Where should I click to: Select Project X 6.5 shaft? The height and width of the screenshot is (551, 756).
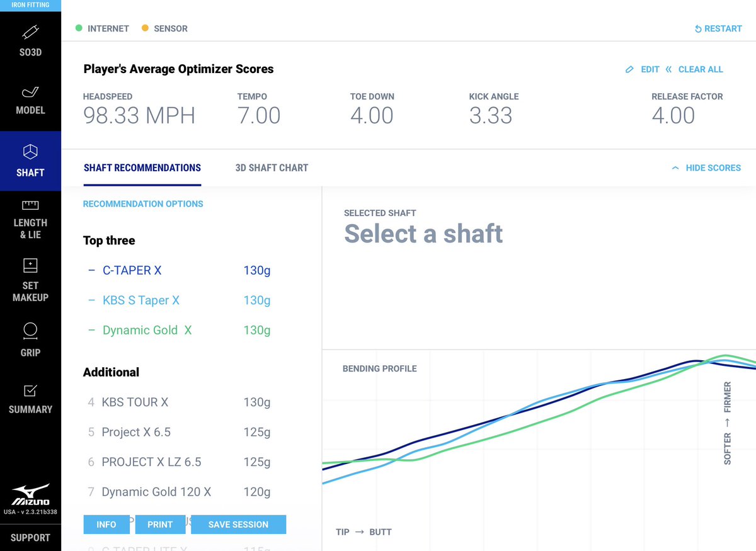[x=136, y=432]
